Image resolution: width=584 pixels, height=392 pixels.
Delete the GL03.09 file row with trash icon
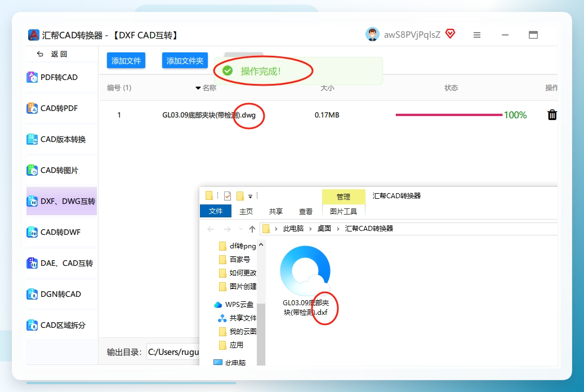tap(552, 115)
